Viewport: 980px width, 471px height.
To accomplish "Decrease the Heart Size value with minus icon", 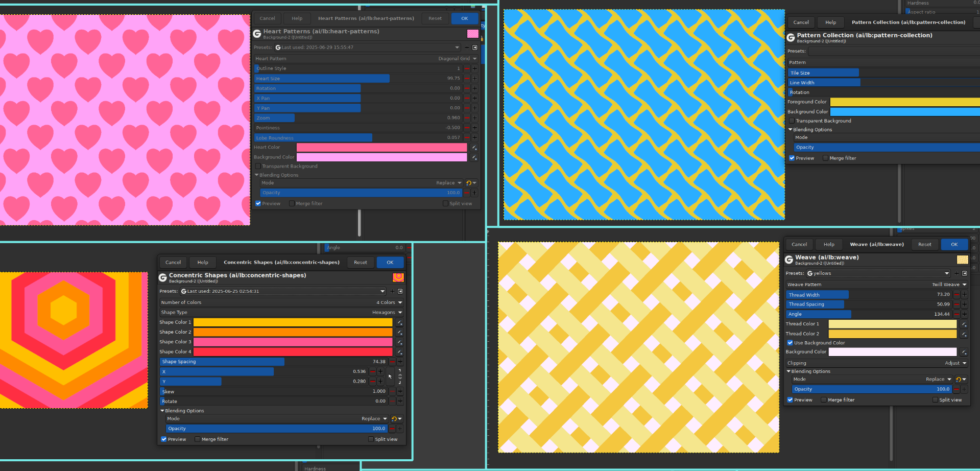I will coord(467,79).
